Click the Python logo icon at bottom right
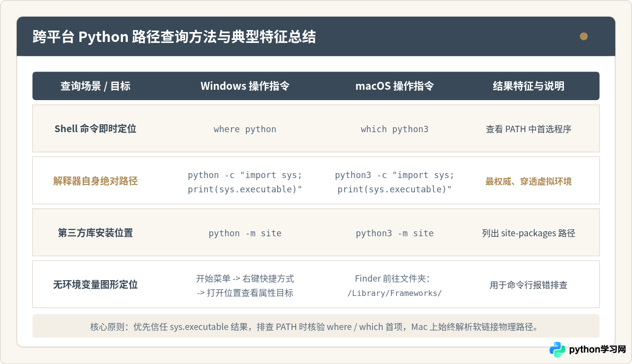Viewport: 632px width, 364px height. (557, 349)
